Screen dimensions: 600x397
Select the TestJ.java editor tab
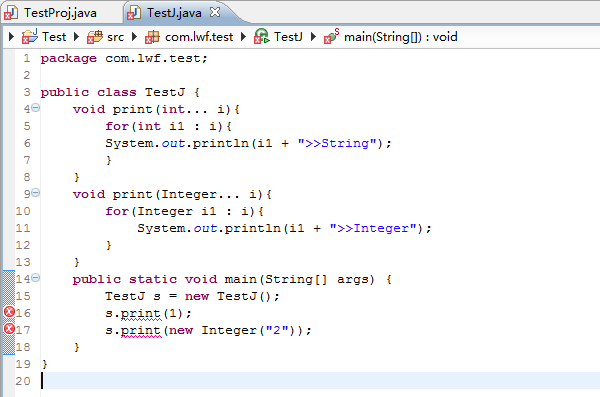click(174, 13)
